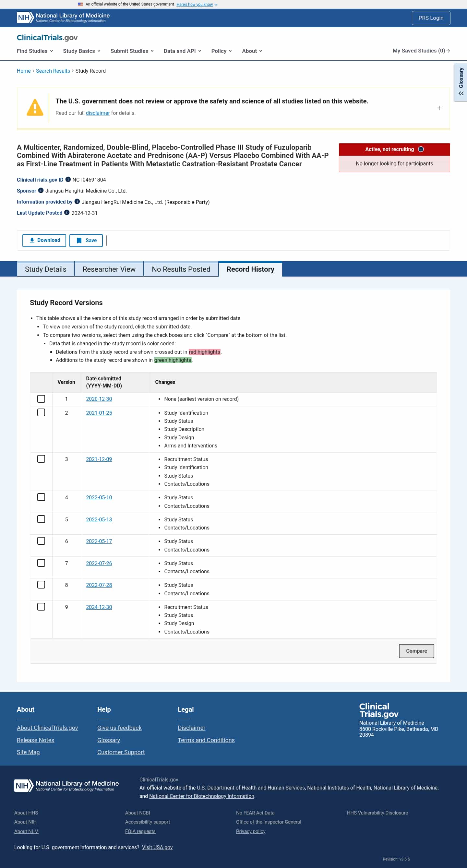This screenshot has width=467, height=868.
Task: Expand Here's how you know disclosure
Action: pos(197,5)
